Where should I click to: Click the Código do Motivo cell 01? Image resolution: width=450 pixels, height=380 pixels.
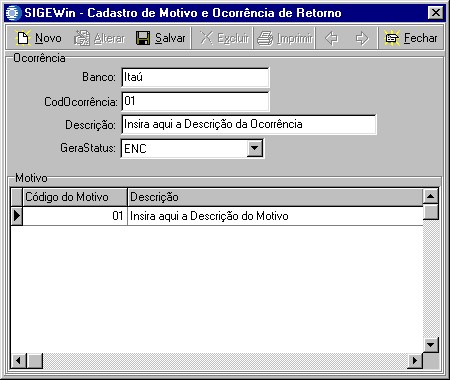click(75, 216)
